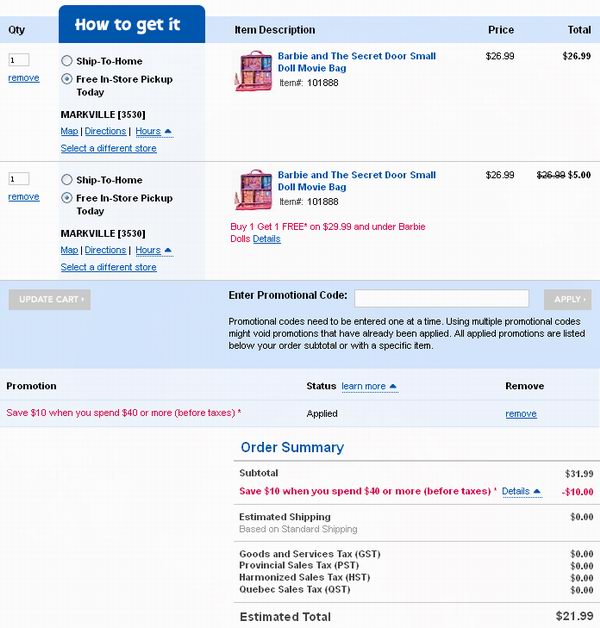The width and height of the screenshot is (600, 628).
Task: Click second item's Barbie bag thumbnail image
Action: 254,190
